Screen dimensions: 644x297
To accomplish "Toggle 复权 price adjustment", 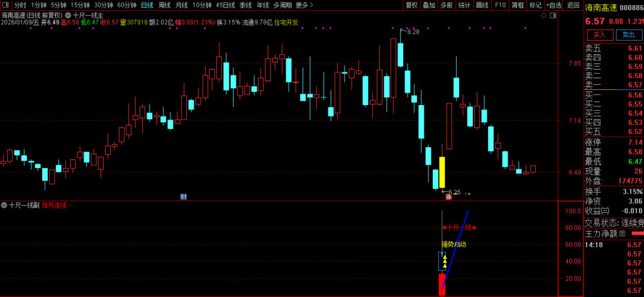I will click(411, 5).
